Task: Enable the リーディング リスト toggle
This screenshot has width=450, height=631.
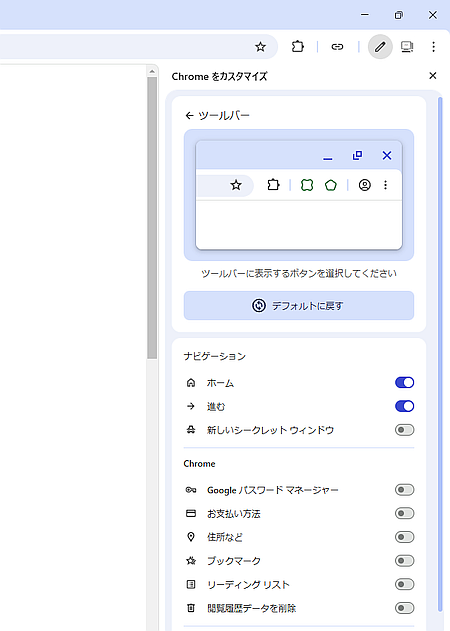Action: (x=405, y=584)
